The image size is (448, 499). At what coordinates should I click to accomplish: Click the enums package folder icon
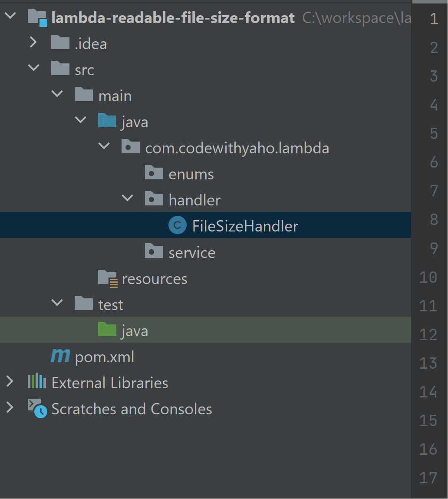pos(154,173)
